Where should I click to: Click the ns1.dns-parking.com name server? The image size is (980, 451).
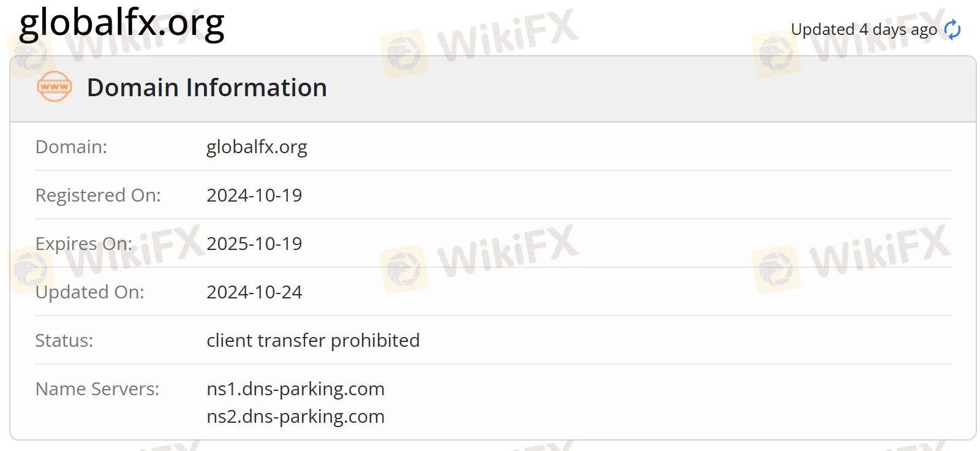tap(295, 389)
